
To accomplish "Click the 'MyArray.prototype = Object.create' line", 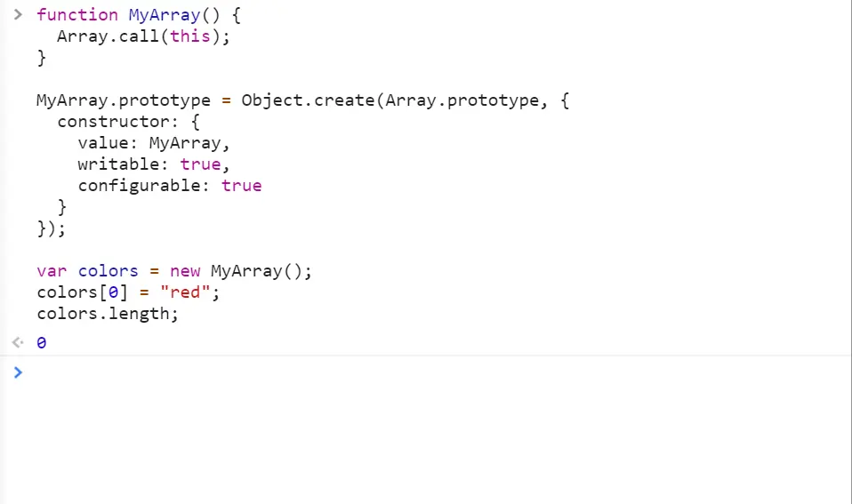I will click(x=302, y=100).
